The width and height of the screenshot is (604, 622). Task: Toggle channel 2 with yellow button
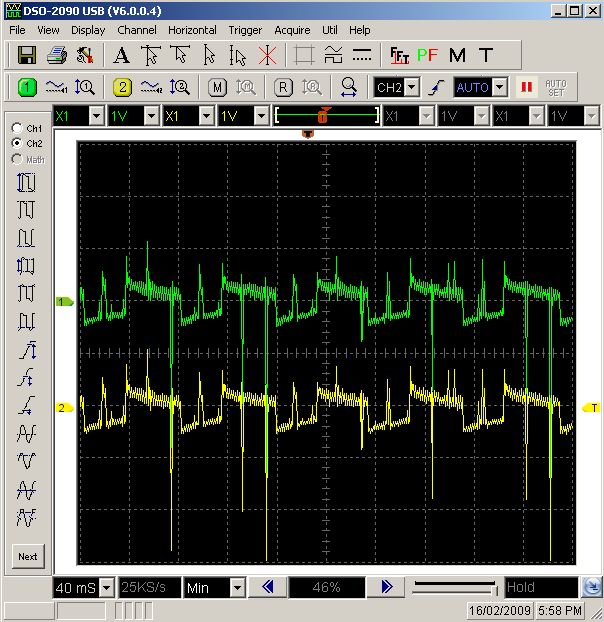[x=123, y=87]
